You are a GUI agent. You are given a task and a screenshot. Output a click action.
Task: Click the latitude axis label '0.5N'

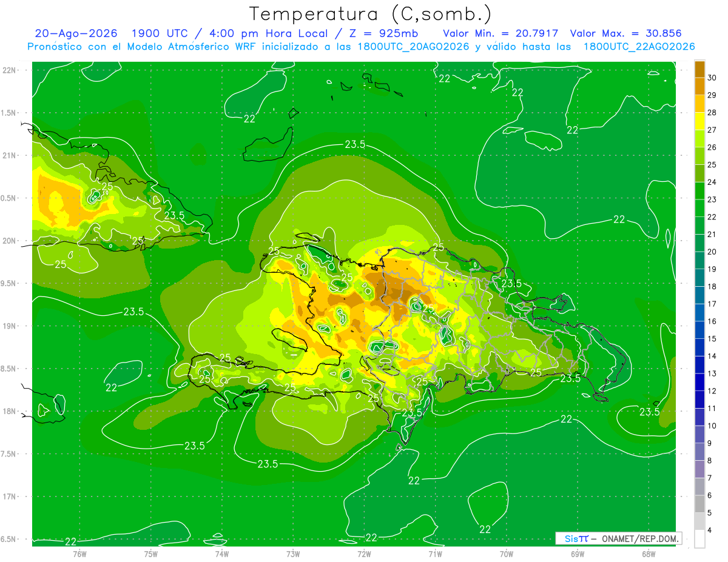8,198
